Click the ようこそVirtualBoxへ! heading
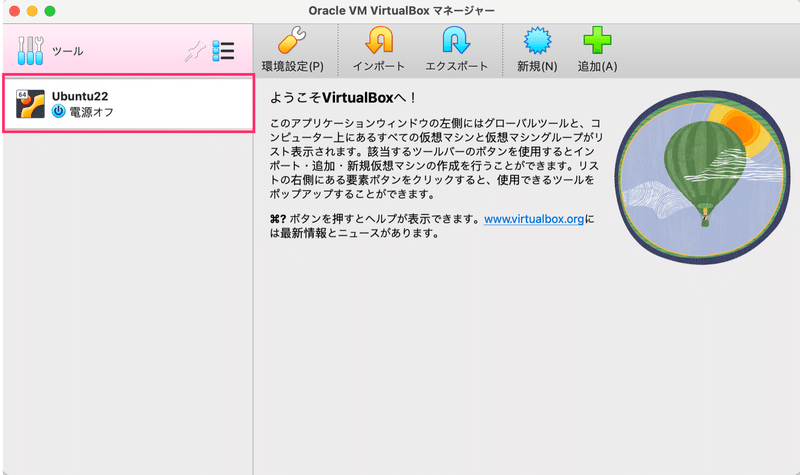Screen dimensions: 800x475 (x=343, y=97)
